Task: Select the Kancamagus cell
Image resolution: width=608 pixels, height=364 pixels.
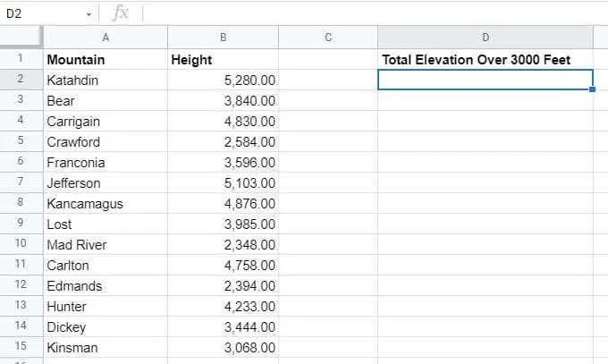Action: 106,203
